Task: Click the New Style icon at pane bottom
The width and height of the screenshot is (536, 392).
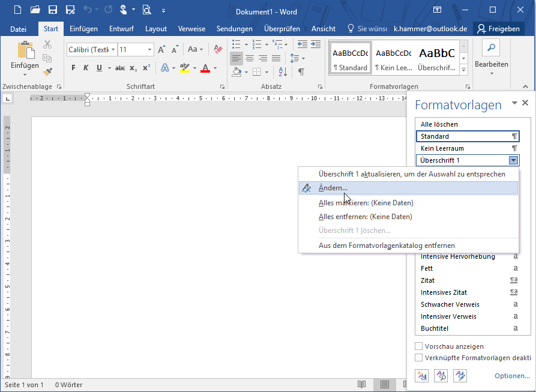Action: [422, 376]
